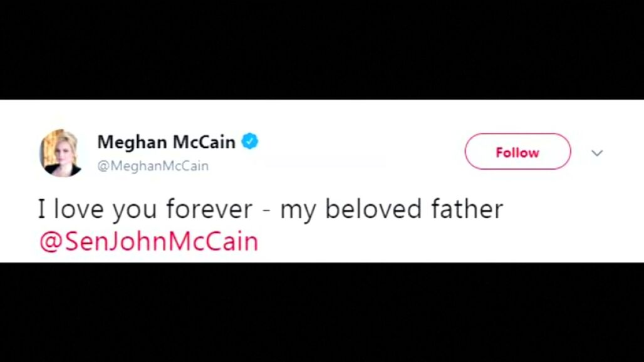Click the words "my beloved father"

[392, 210]
